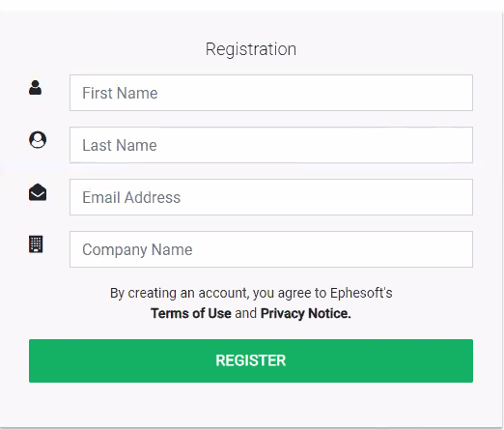
Task: Click into the Last Name text box
Action: tap(271, 145)
